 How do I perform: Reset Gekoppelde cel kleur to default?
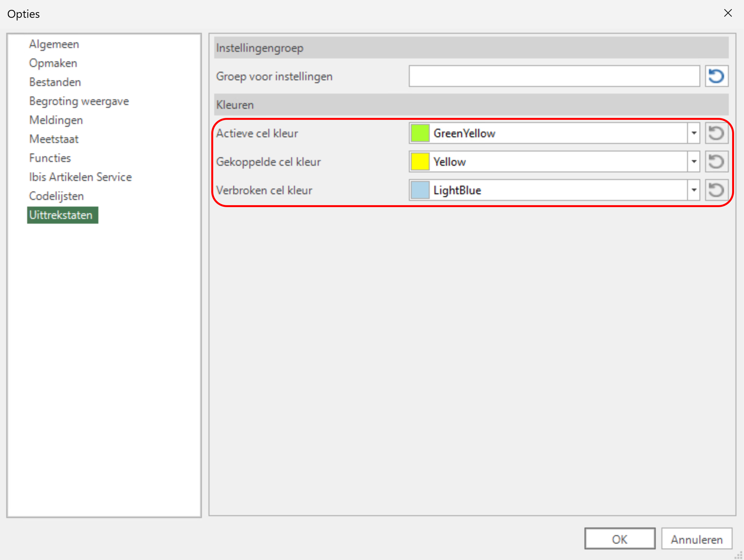(716, 162)
